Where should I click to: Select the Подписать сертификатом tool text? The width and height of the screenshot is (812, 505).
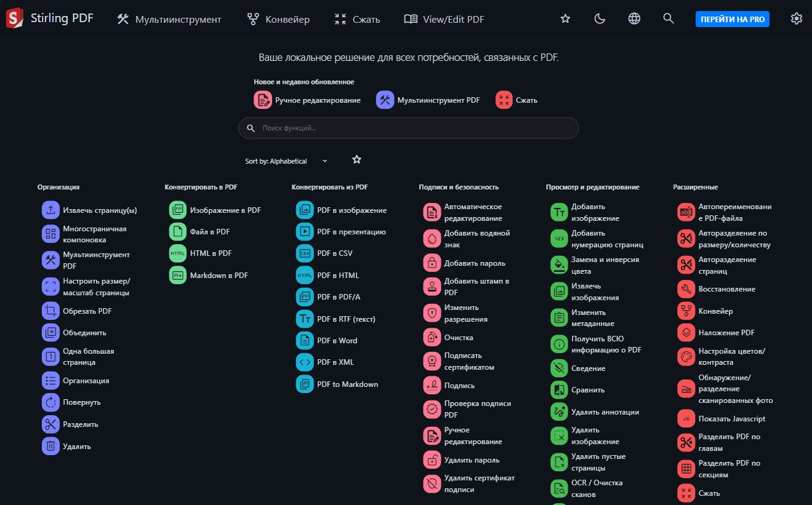(x=469, y=361)
